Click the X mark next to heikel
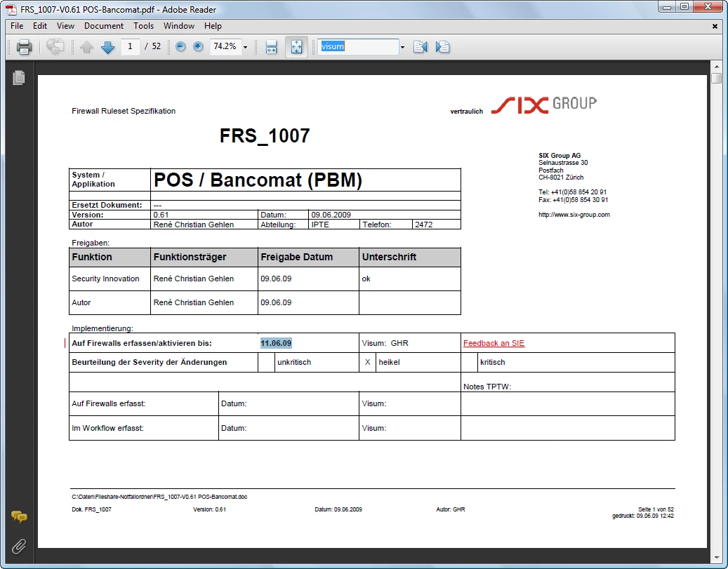The height and width of the screenshot is (569, 728). [367, 362]
